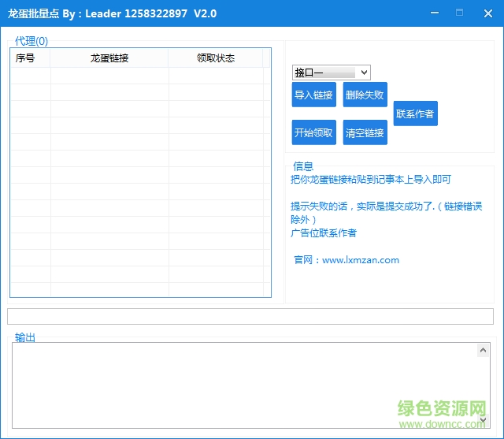This screenshot has height=439, width=504.
Task: Select the 龙蛋链接 column header
Action: pos(109,58)
